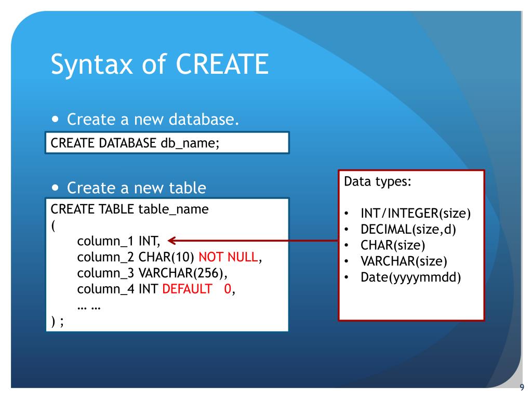This screenshot has width=532, height=399.
Task: Click the 'INT/INTEGER(size)' item
Action: (416, 214)
